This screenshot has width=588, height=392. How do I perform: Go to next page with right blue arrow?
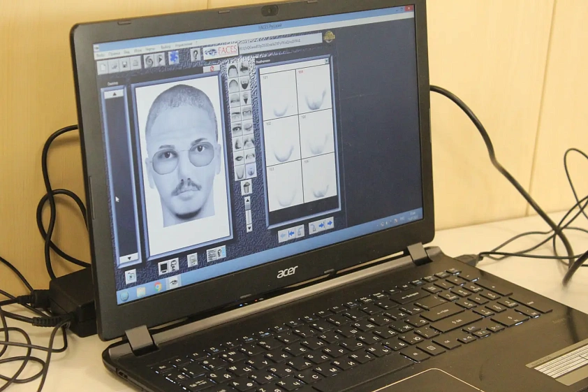(x=330, y=224)
